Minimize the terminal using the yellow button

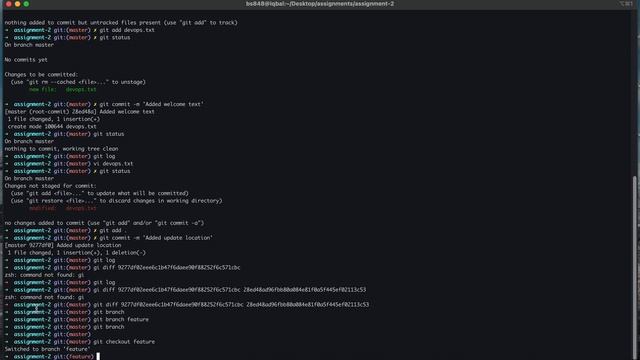coord(18,4)
